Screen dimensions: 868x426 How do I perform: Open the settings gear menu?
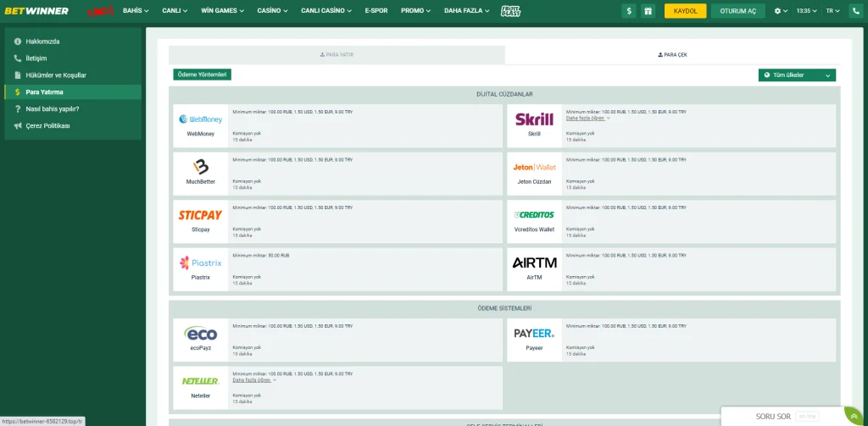(x=781, y=11)
